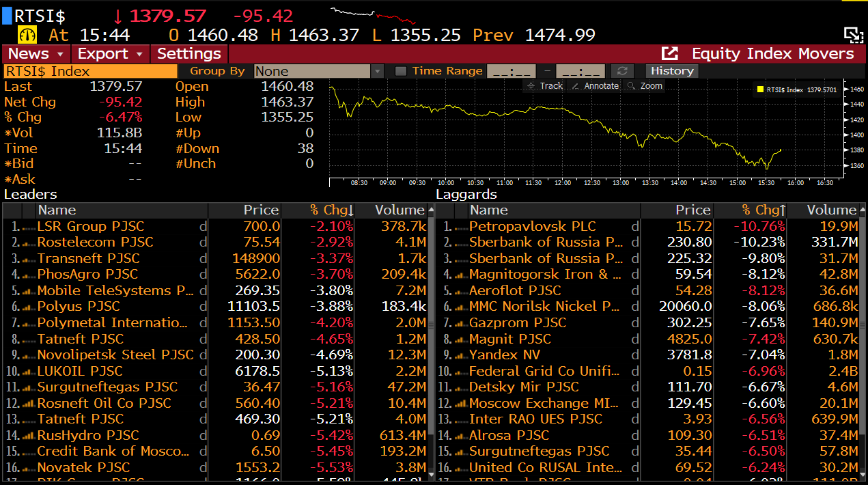The height and width of the screenshot is (485, 868).
Task: Click the mini chart icon beside Polyus PJSC
Action: (x=29, y=307)
